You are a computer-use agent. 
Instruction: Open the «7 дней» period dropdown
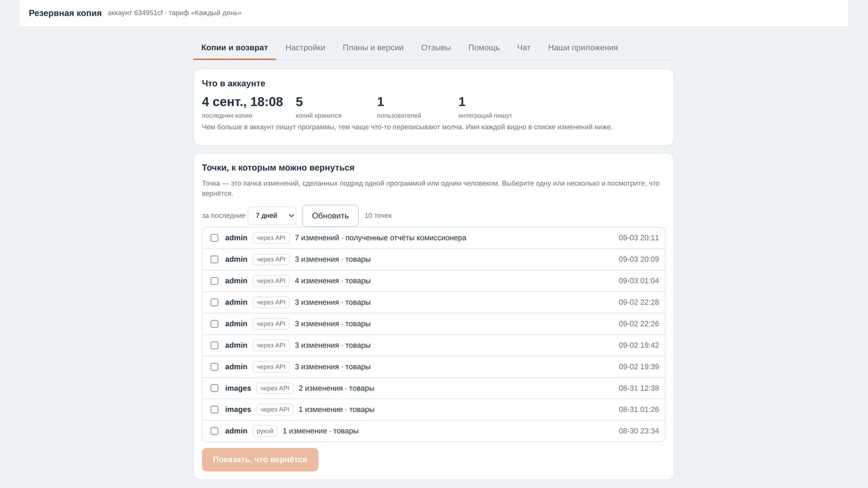(x=272, y=215)
